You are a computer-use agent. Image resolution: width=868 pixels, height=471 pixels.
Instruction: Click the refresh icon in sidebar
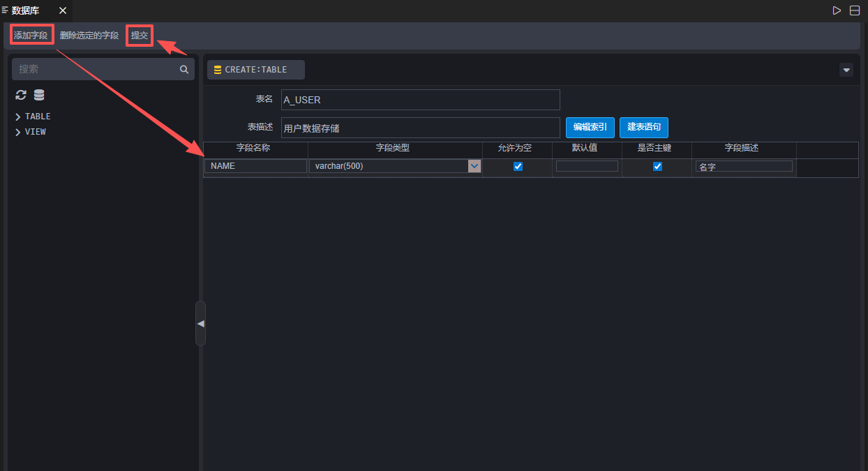21,95
